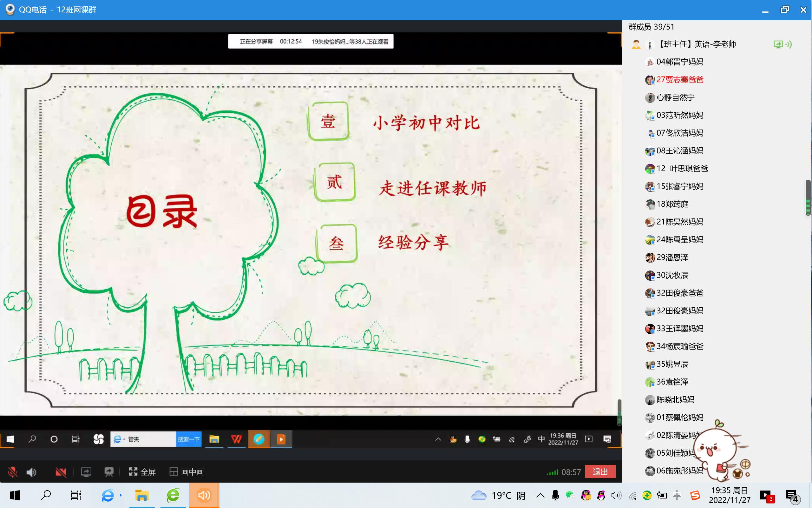Click the 群成员 39/51 header
812x508 pixels.
point(651,27)
